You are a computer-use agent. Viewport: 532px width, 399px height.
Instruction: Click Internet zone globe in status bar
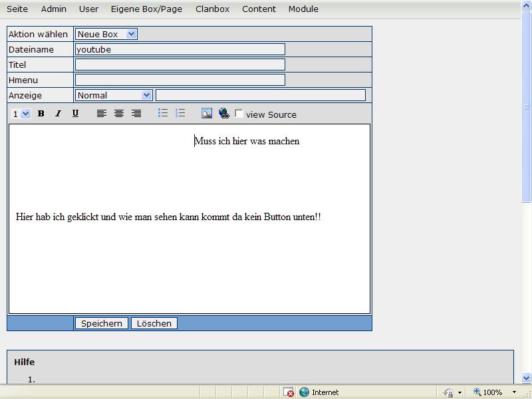305,392
